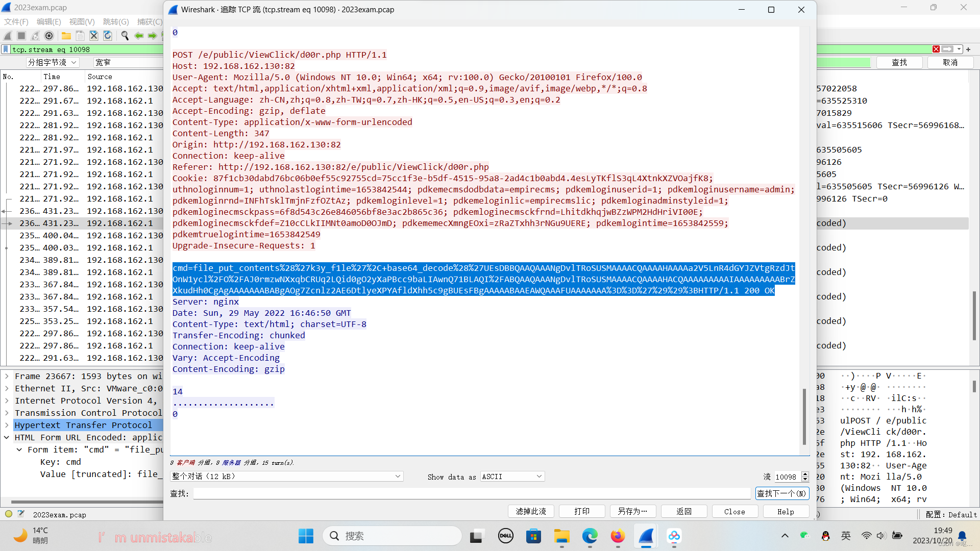The width and height of the screenshot is (980, 551).
Task: Click the stop capture square icon
Action: [21, 36]
